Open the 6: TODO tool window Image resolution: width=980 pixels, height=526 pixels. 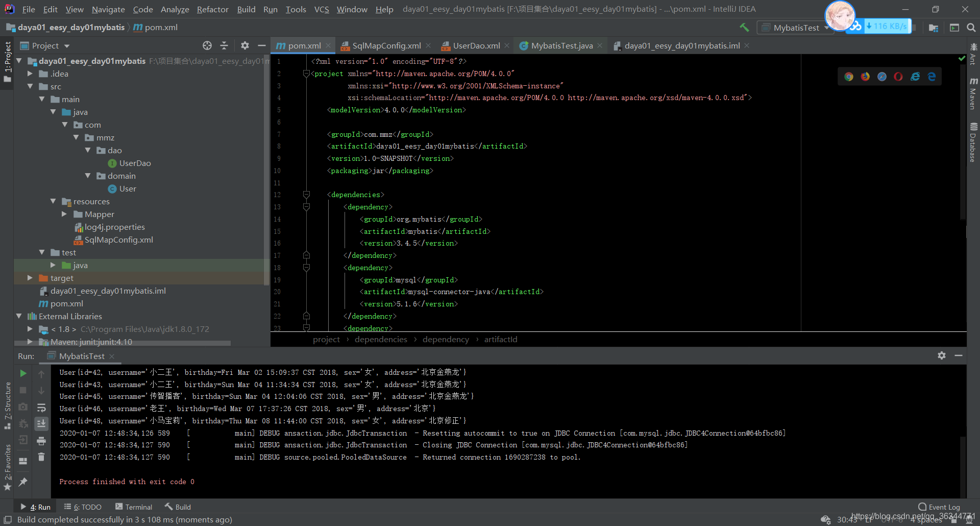83,507
